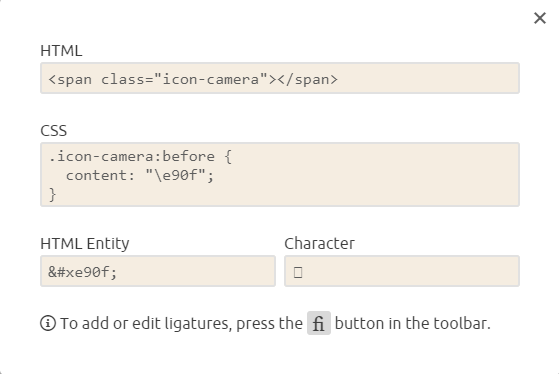The width and height of the screenshot is (559, 374).
Task: Click the HTML Entity label
Action: (85, 244)
